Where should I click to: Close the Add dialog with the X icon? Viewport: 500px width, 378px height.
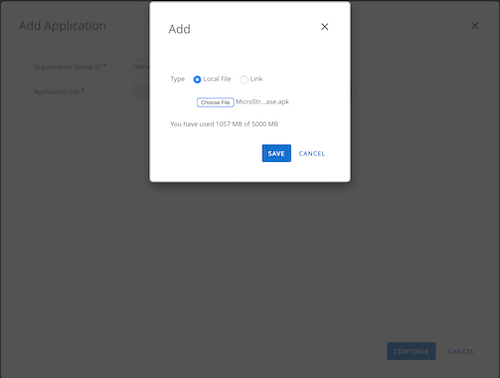[x=324, y=27]
